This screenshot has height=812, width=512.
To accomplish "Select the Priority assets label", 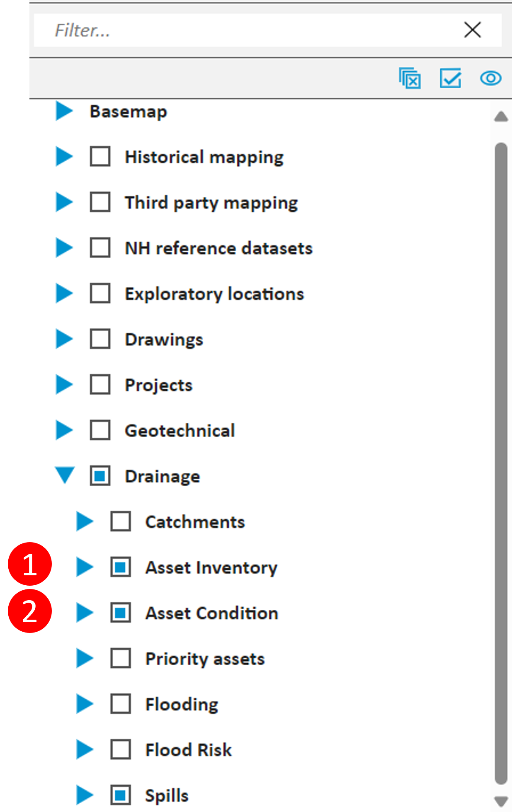I will (x=205, y=659).
